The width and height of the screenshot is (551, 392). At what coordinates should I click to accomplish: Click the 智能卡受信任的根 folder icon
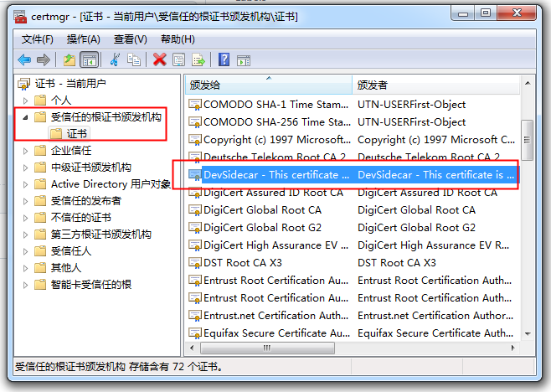tap(40, 284)
